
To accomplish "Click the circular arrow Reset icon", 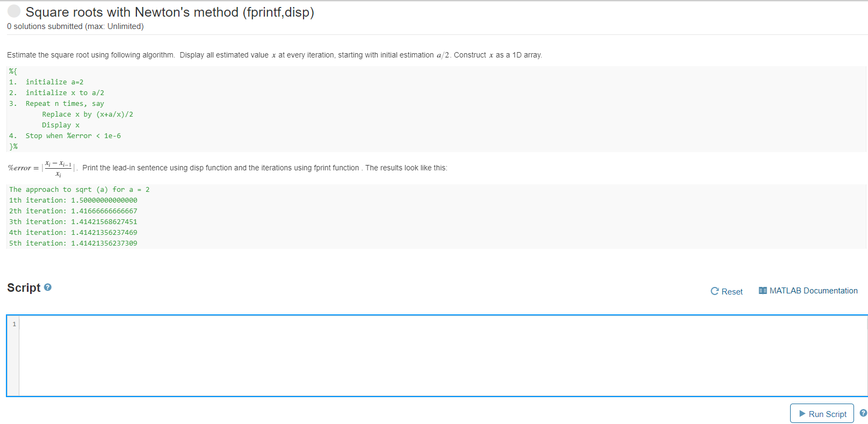I will 714,291.
